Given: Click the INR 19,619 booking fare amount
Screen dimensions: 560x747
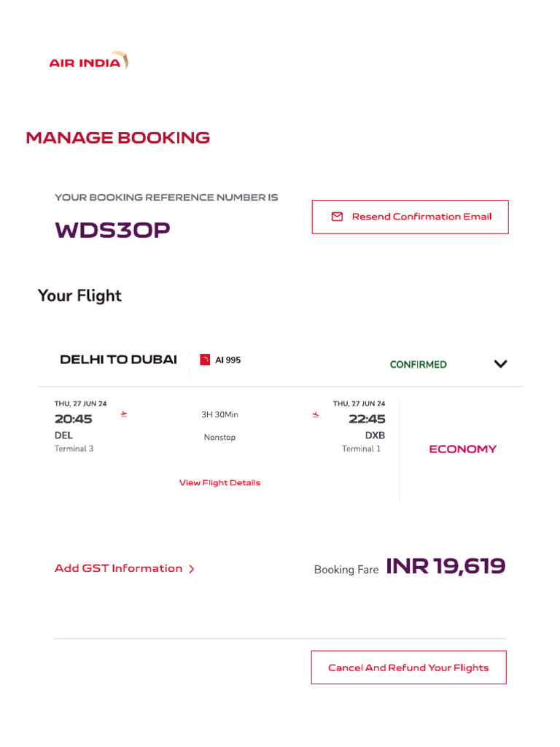Looking at the screenshot, I should pyautogui.click(x=445, y=566).
